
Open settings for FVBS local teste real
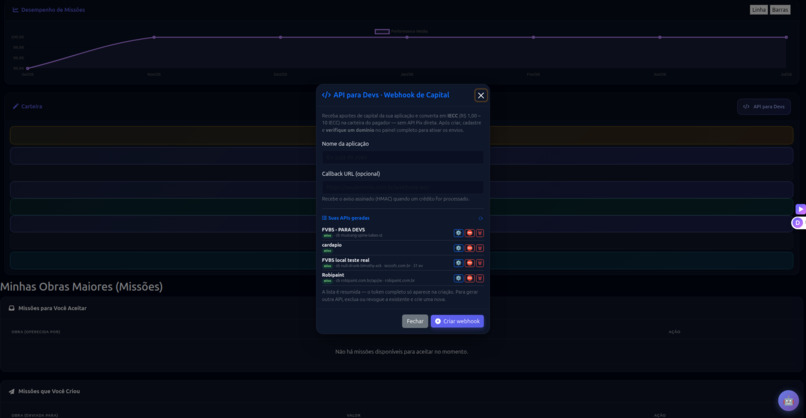tap(458, 263)
